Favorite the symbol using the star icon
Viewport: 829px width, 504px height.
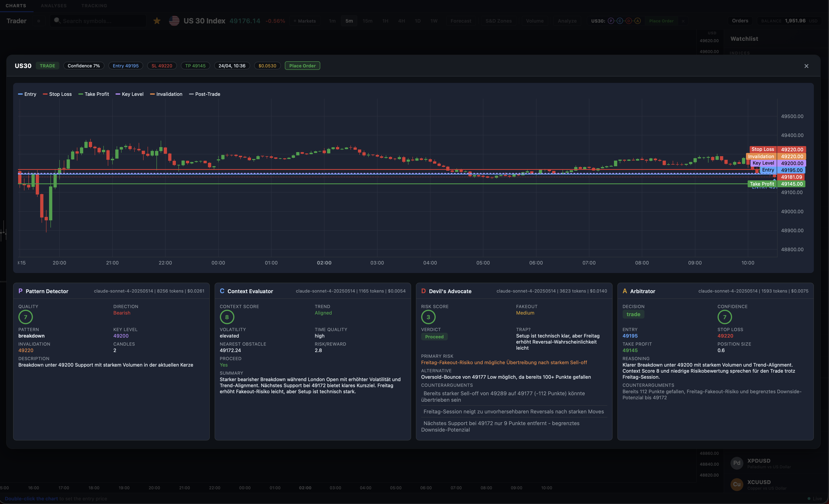click(157, 21)
